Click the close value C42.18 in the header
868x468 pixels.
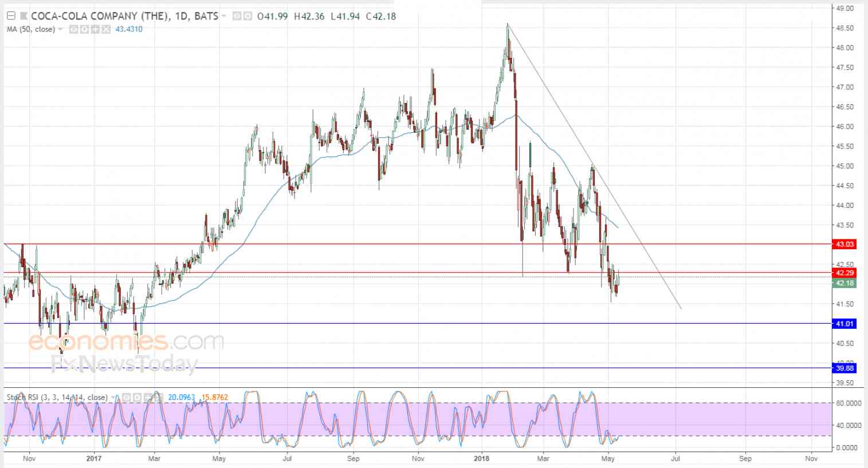tap(381, 16)
